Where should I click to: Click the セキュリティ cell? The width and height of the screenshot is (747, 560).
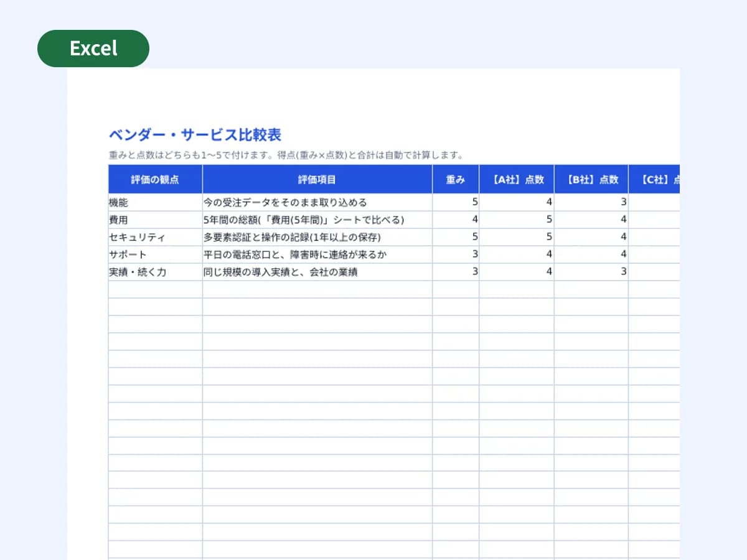click(x=155, y=237)
